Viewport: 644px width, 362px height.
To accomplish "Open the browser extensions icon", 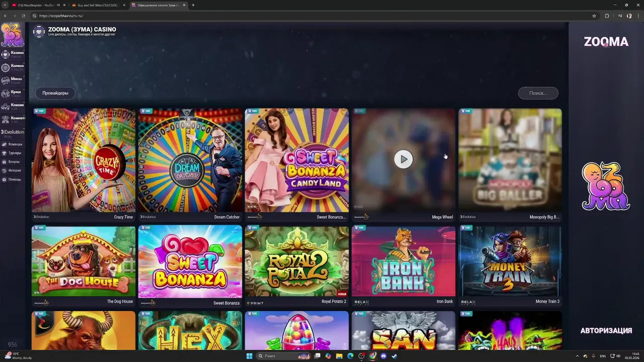I will (607, 16).
